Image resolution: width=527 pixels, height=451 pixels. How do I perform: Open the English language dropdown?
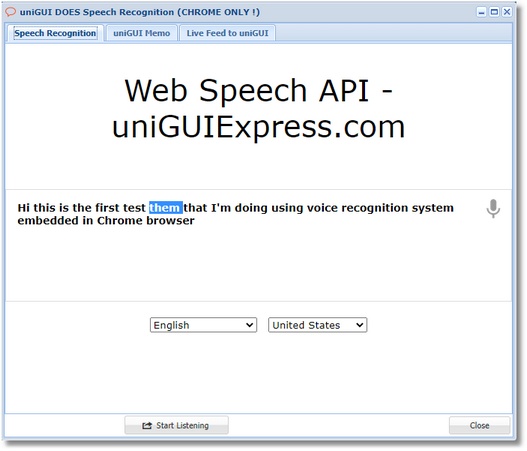tap(203, 325)
